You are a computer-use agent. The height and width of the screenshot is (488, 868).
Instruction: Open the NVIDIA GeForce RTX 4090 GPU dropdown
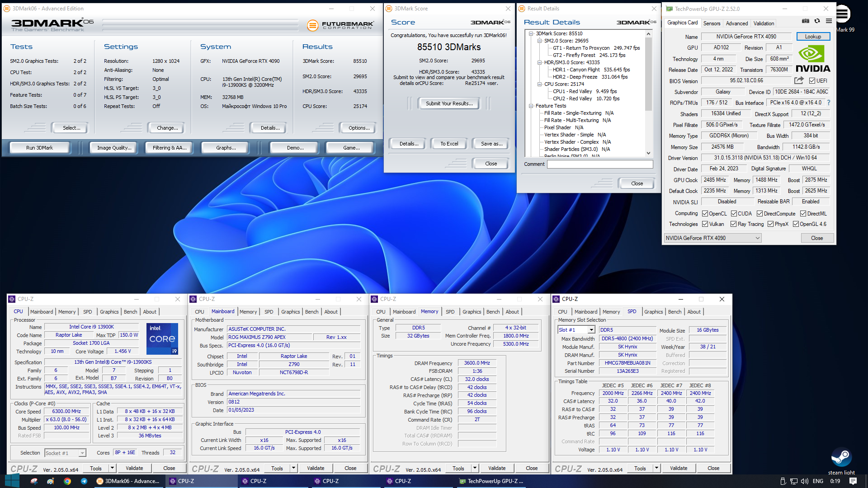712,238
